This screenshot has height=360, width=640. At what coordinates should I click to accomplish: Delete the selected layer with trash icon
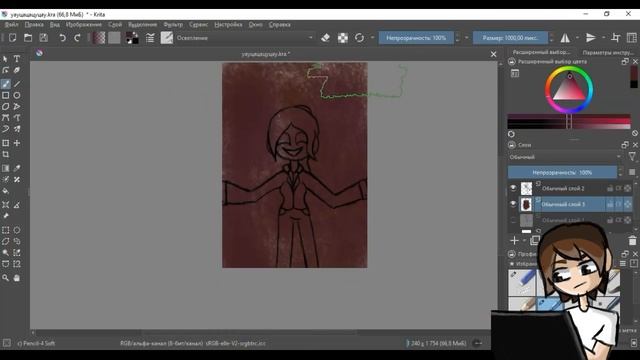point(632,240)
